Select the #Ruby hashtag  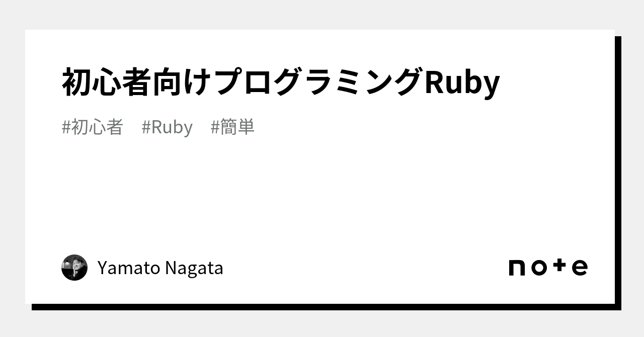pyautogui.click(x=167, y=127)
